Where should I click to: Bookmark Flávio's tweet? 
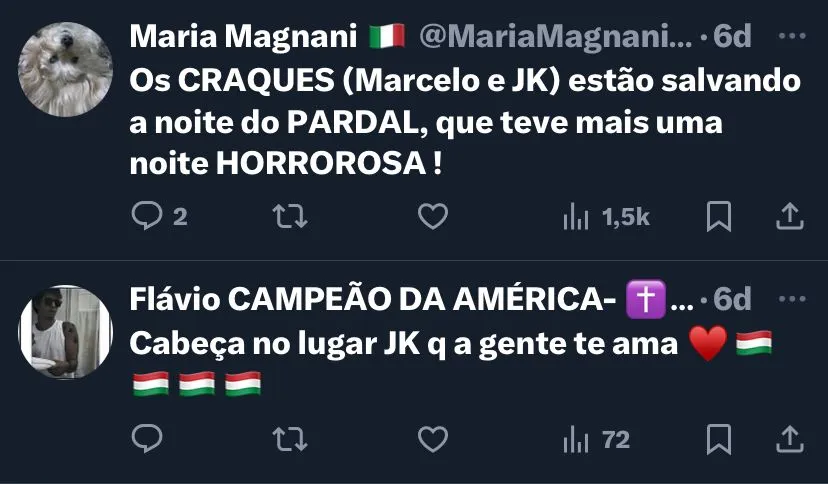[x=719, y=439]
